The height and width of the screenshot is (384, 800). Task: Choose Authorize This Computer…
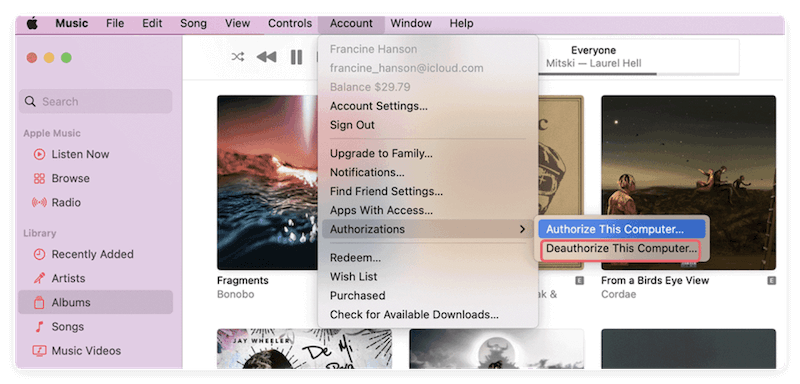[x=621, y=229]
